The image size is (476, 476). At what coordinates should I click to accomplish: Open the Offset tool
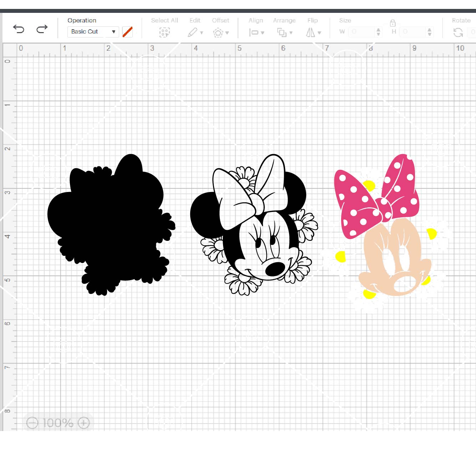(x=218, y=33)
